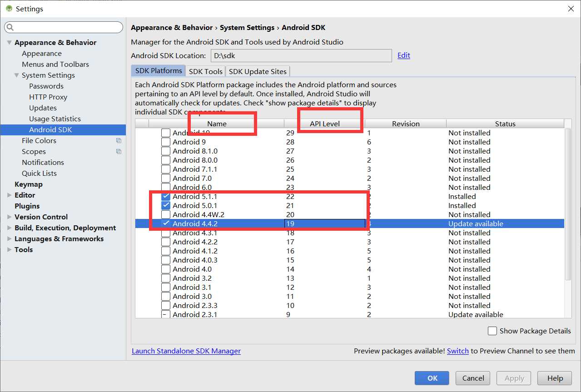
Task: Click the platform list vertical scrollbar
Action: click(x=568, y=204)
